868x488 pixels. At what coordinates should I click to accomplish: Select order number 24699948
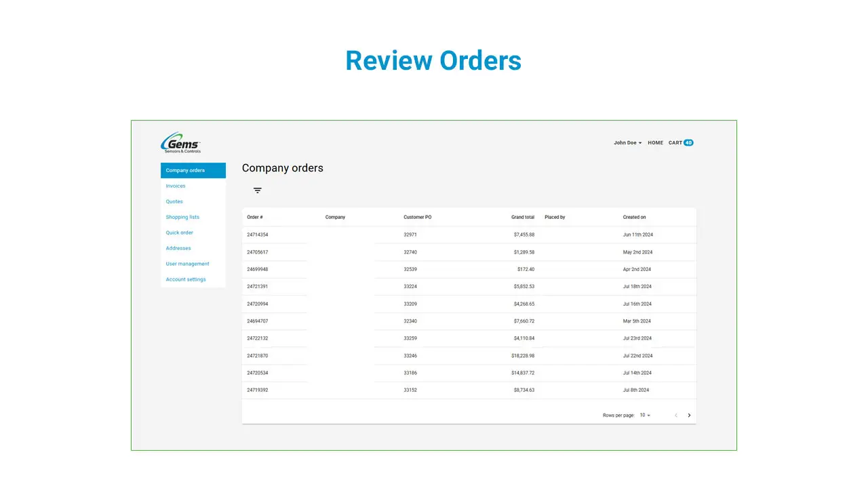pyautogui.click(x=258, y=270)
